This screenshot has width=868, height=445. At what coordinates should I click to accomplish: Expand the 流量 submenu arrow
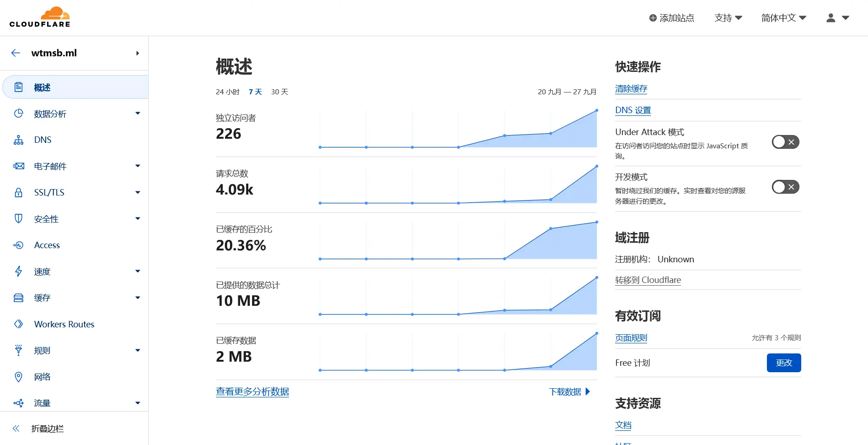[x=138, y=403]
